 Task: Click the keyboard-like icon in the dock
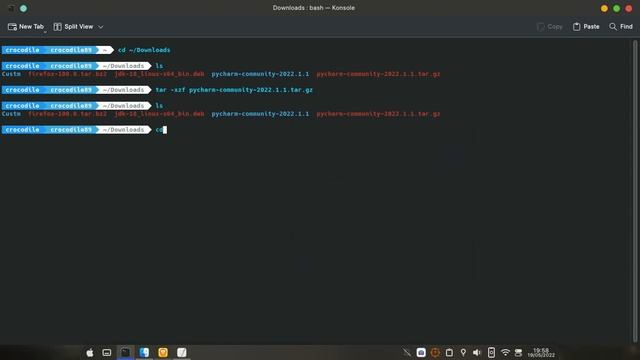pos(107,352)
